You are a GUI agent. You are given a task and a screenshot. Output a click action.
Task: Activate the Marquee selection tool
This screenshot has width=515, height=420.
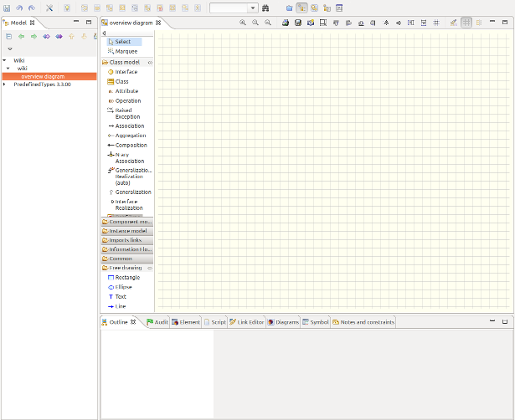point(126,51)
